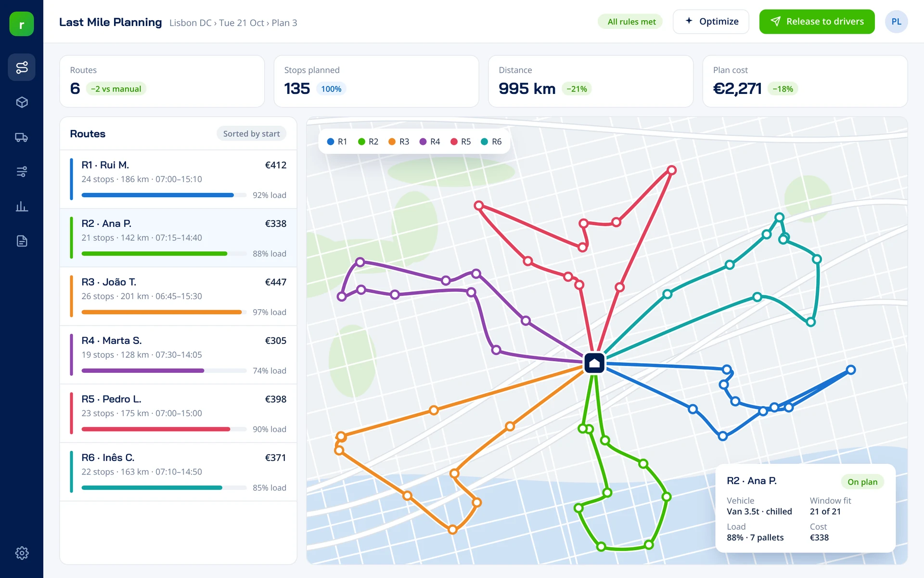Toggle R1 in the map legend
The width and height of the screenshot is (924, 578).
[x=337, y=142]
